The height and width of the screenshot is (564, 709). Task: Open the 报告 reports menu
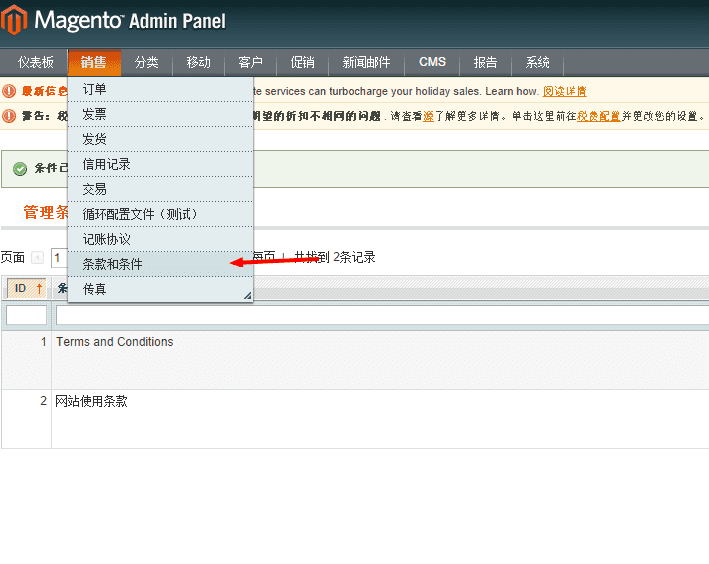click(485, 62)
